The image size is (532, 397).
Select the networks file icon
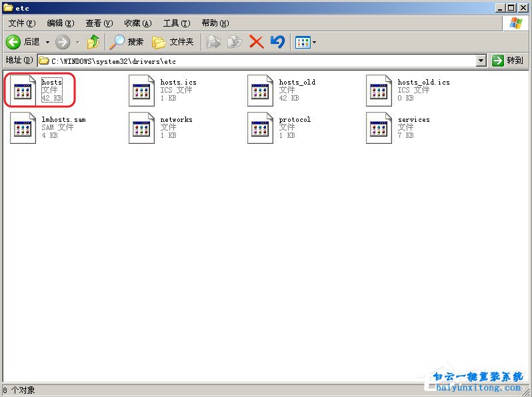pos(142,128)
